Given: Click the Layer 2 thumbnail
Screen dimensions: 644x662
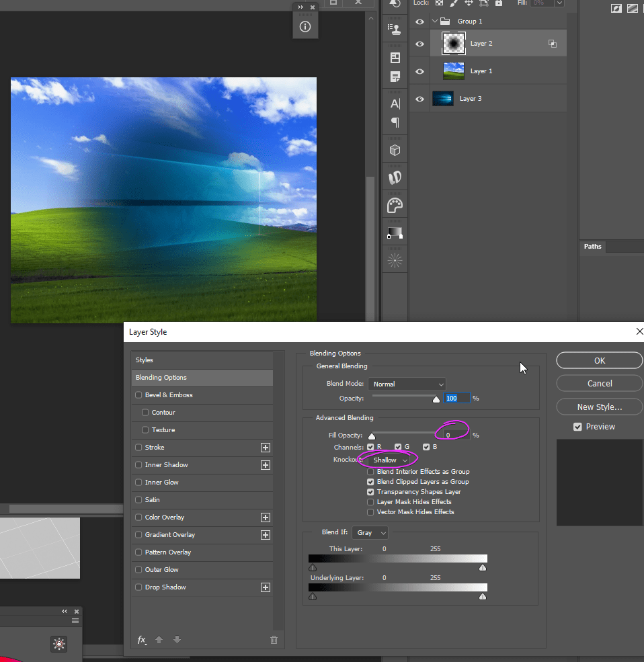Looking at the screenshot, I should pos(452,43).
